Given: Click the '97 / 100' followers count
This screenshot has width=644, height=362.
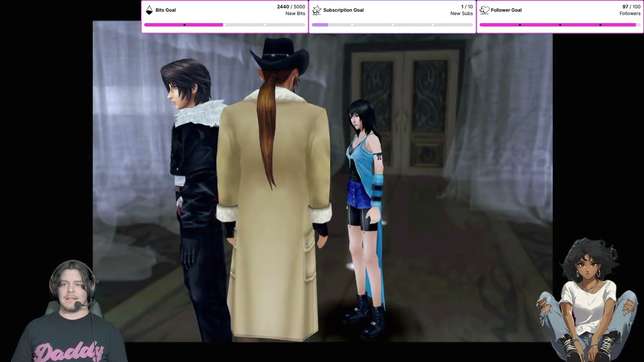Looking at the screenshot, I should pyautogui.click(x=631, y=7).
